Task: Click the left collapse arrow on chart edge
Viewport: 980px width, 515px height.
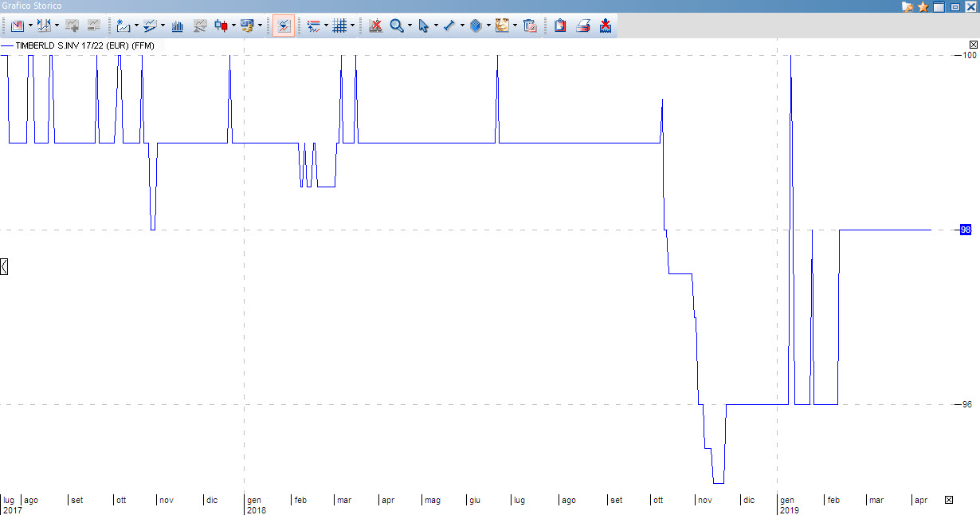Action: 4,266
